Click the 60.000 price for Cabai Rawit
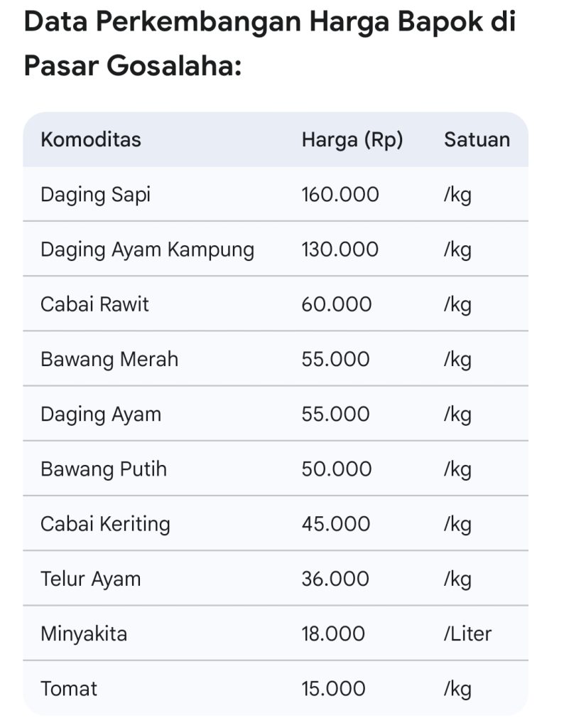This screenshot has height=728, width=564. click(x=336, y=304)
